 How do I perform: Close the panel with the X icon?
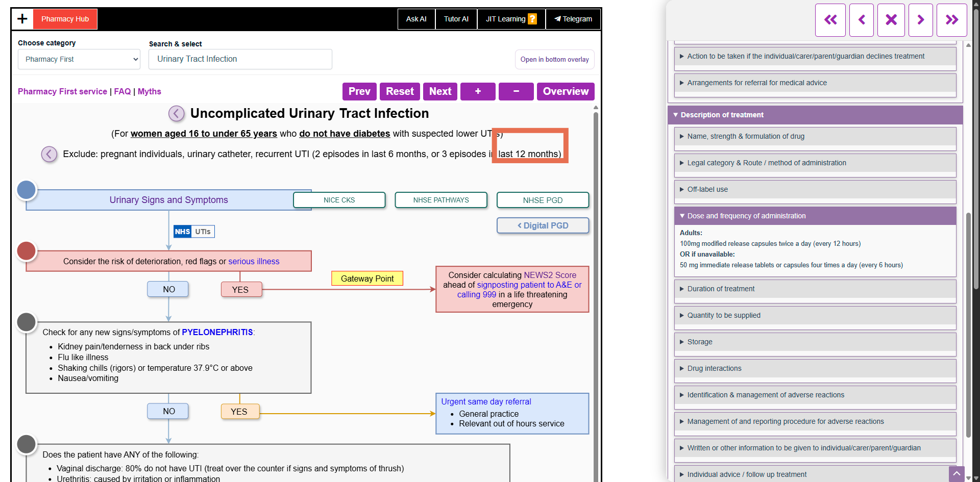(891, 20)
